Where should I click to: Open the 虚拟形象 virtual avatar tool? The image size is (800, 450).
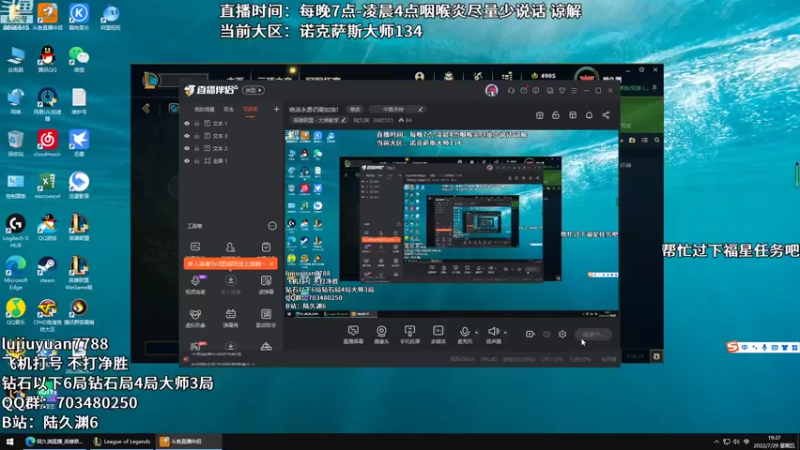(195, 318)
